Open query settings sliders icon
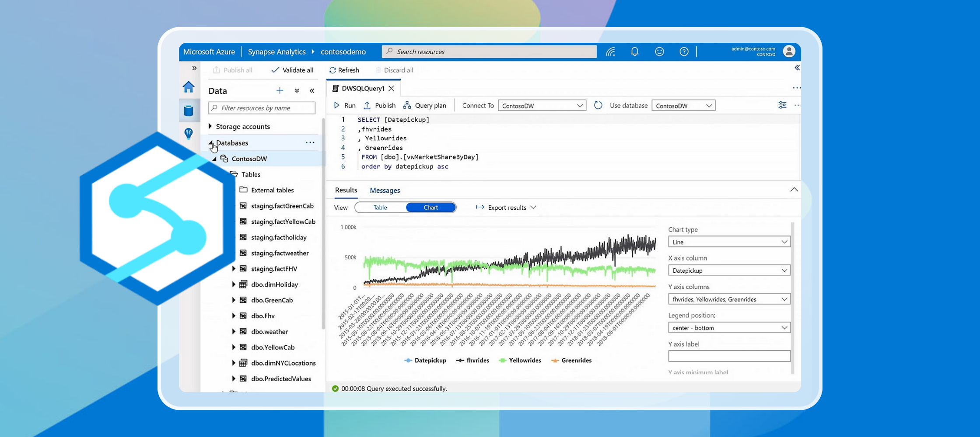The height and width of the screenshot is (437, 980). [x=782, y=105]
